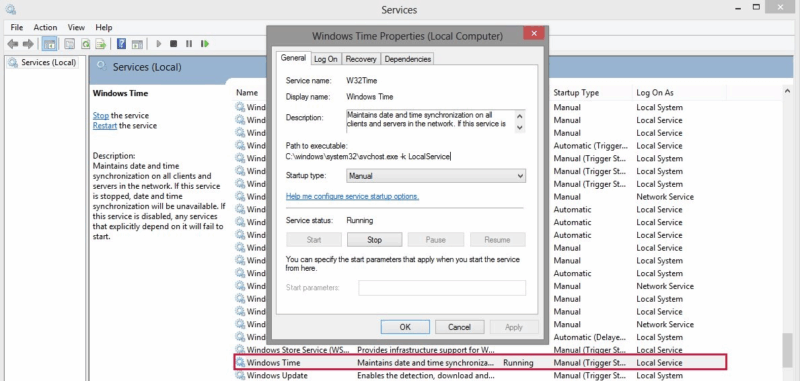Click the Start button in the dialog
The height and width of the screenshot is (381, 800).
click(x=314, y=240)
